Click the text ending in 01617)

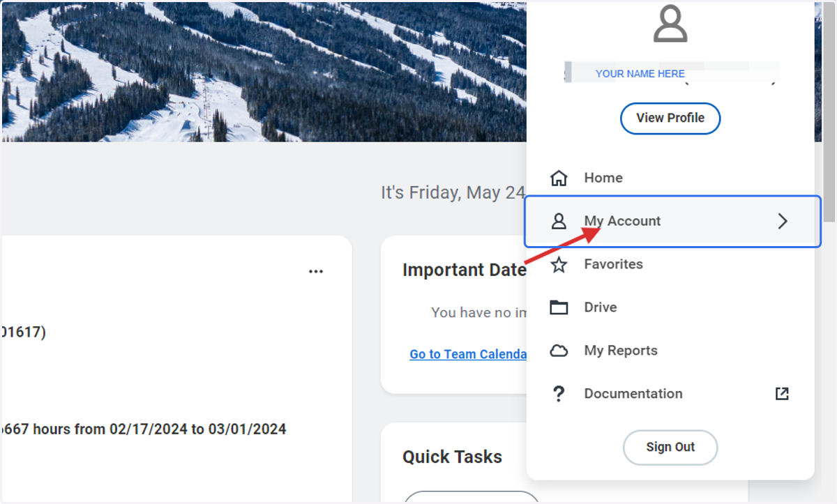[23, 333]
